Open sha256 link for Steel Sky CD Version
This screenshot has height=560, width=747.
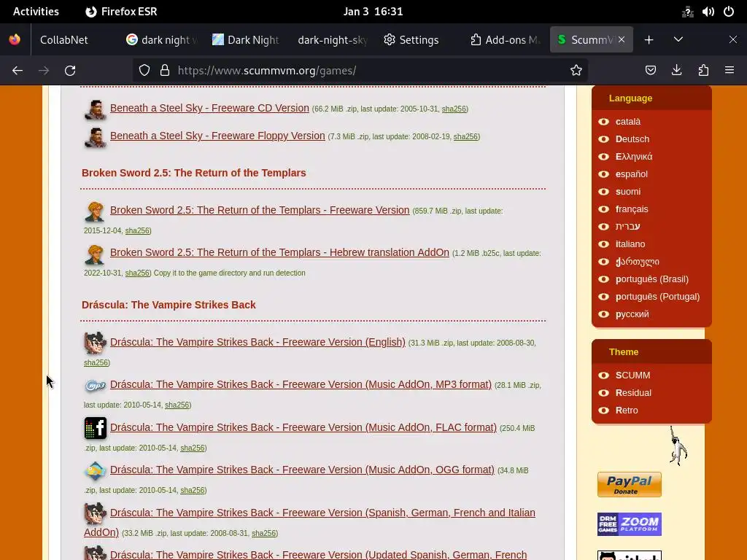(x=454, y=109)
